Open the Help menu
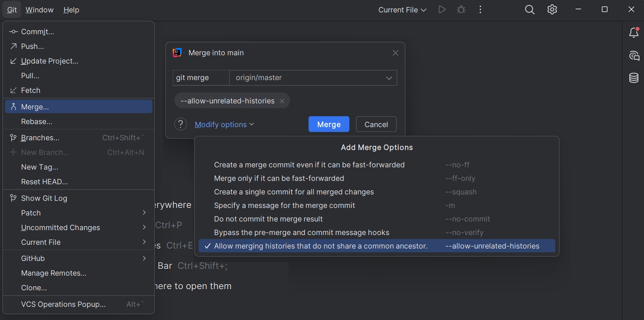 pyautogui.click(x=71, y=10)
